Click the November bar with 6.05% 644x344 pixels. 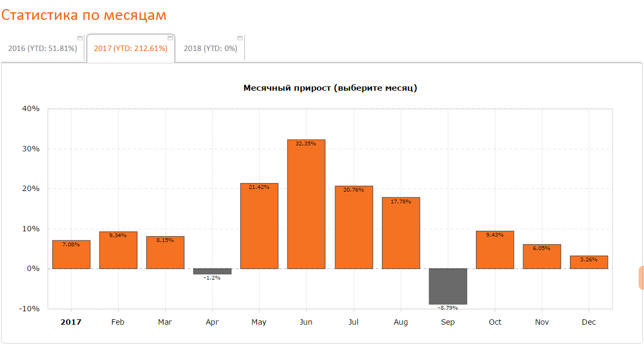click(542, 257)
